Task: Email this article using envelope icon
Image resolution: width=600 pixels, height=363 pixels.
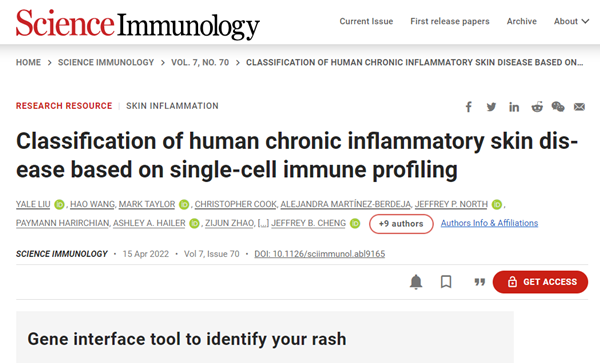Action: point(579,107)
